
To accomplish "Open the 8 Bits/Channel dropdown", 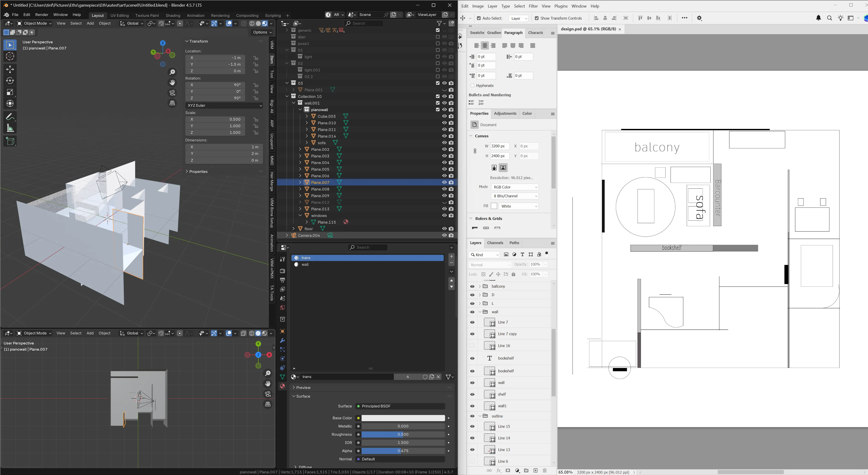I will (515, 196).
